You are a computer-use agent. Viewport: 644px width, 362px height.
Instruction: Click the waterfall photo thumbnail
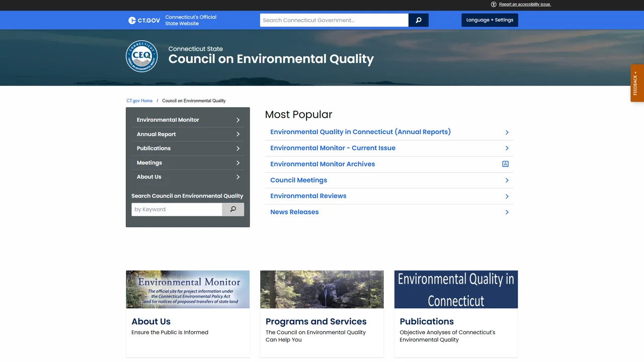(322, 290)
